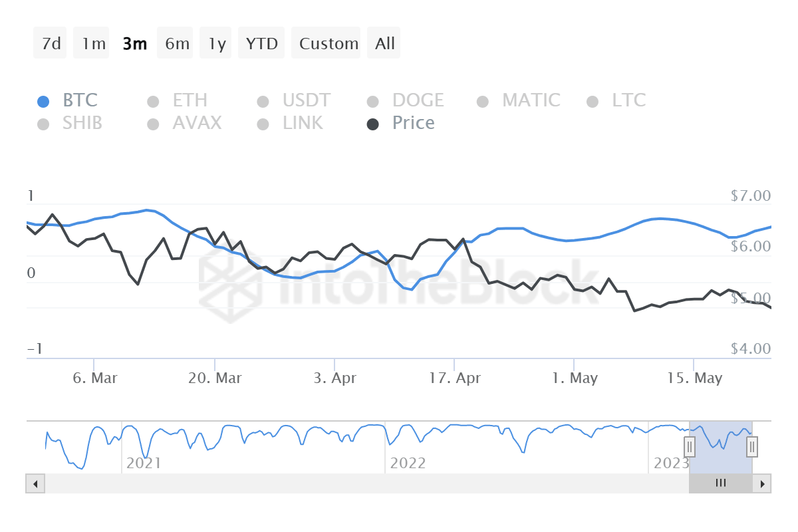Show All historical data

tap(384, 43)
